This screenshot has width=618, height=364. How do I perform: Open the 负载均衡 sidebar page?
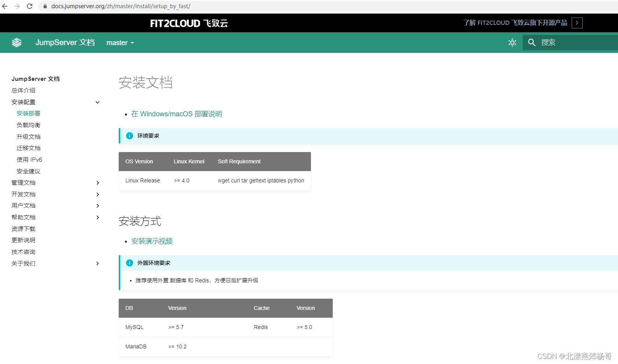[28, 125]
